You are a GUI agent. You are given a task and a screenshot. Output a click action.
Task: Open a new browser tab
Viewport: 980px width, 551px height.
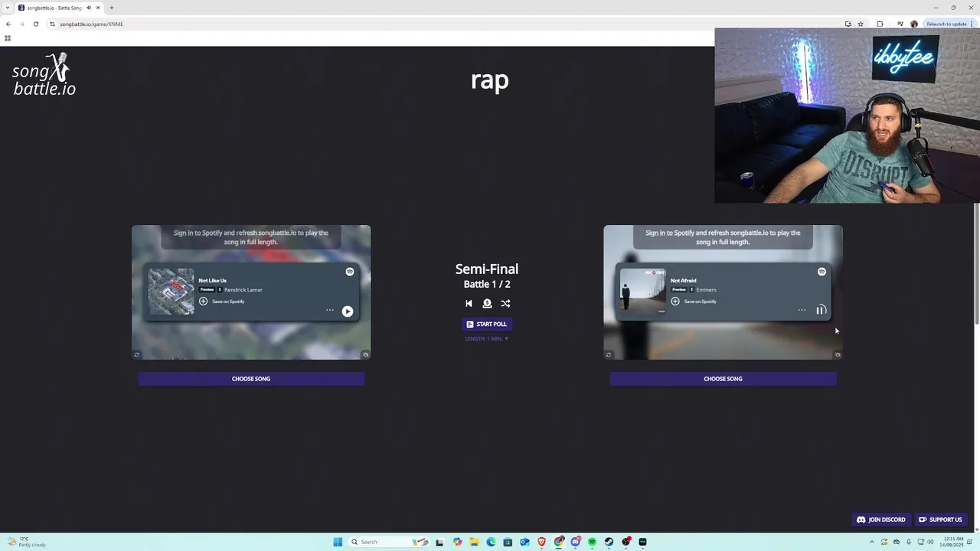pos(112,8)
